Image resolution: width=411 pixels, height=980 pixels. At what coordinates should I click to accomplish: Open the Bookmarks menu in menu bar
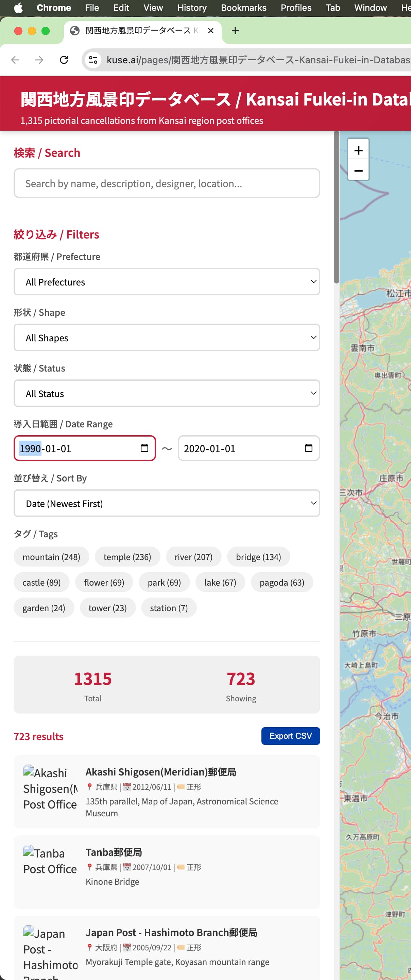click(243, 7)
